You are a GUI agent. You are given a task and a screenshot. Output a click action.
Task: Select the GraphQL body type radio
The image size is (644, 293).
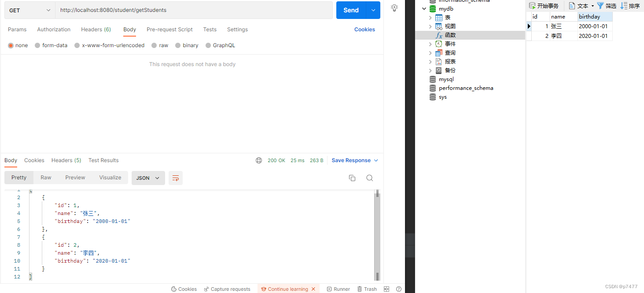pyautogui.click(x=208, y=45)
